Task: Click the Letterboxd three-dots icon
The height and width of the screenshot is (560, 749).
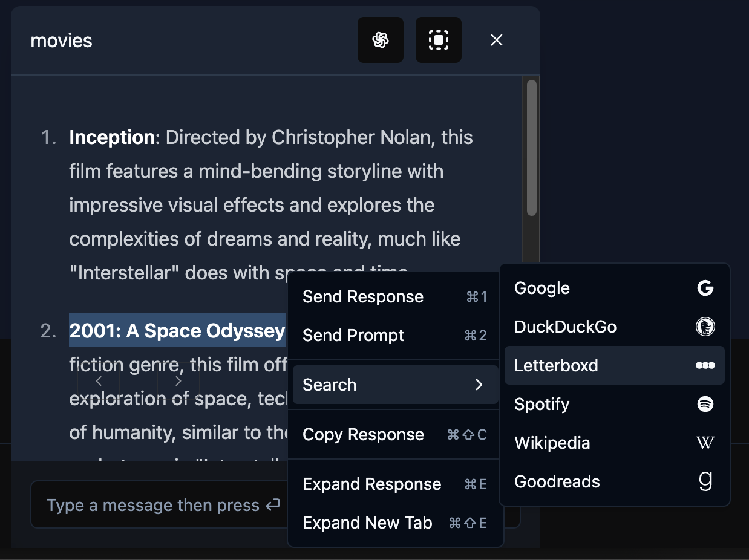Action: (705, 365)
